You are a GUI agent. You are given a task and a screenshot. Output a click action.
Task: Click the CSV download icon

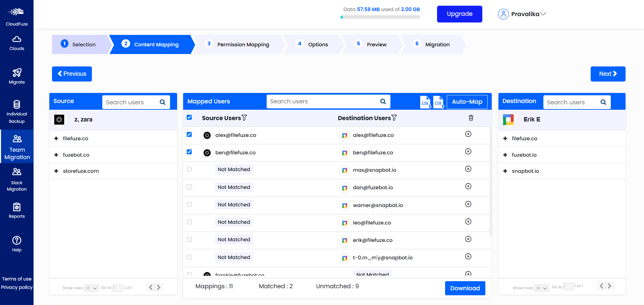[426, 102]
